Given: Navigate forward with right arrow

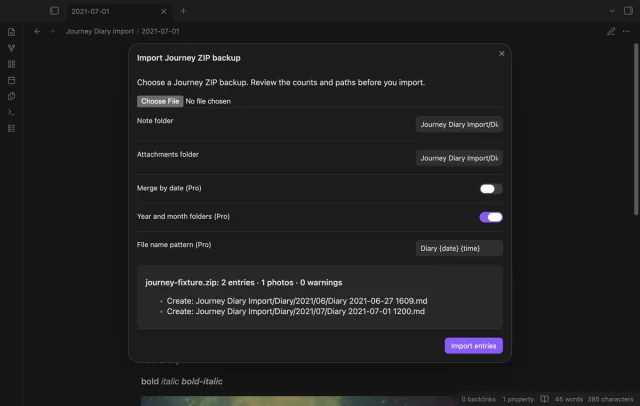Looking at the screenshot, I should [x=52, y=31].
